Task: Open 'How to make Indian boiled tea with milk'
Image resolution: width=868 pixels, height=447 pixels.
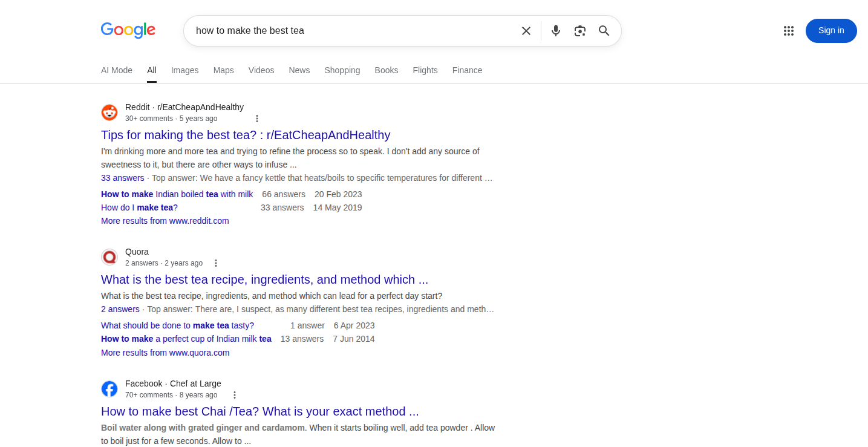Action: (x=177, y=194)
